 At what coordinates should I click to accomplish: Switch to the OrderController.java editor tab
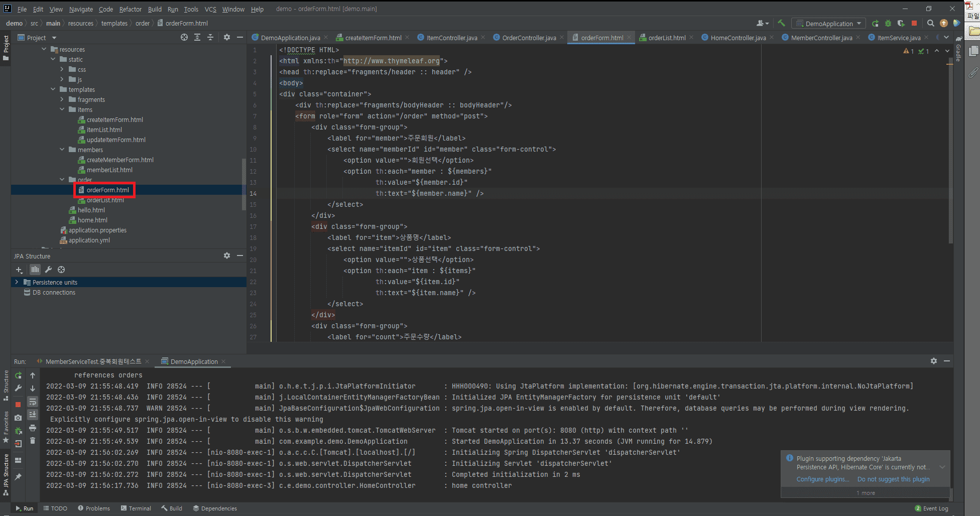pos(529,38)
